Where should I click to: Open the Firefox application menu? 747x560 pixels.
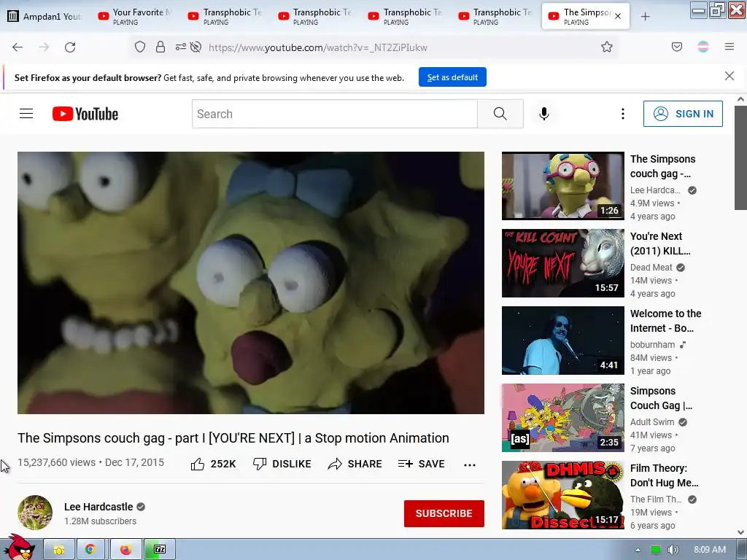[x=729, y=47]
